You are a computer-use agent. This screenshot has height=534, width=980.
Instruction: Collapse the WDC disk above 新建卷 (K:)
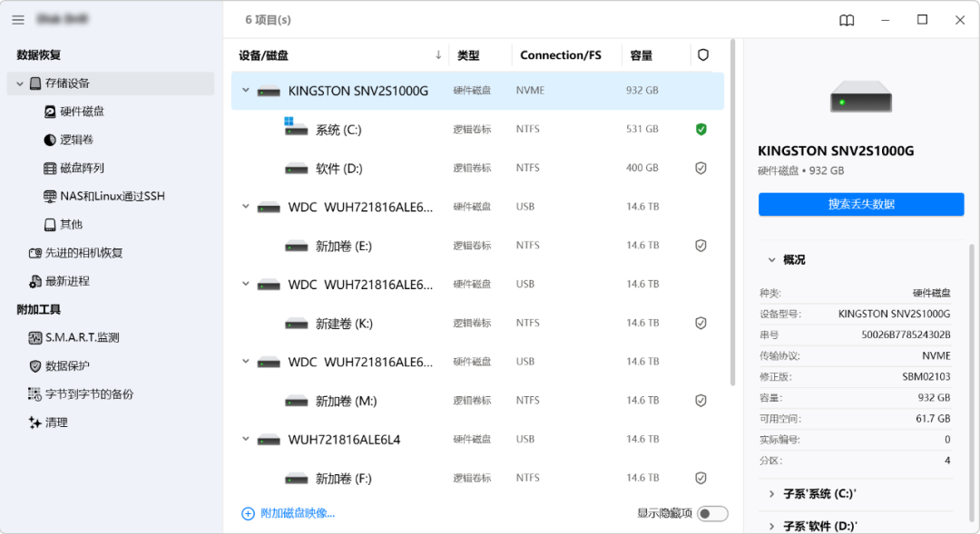246,284
